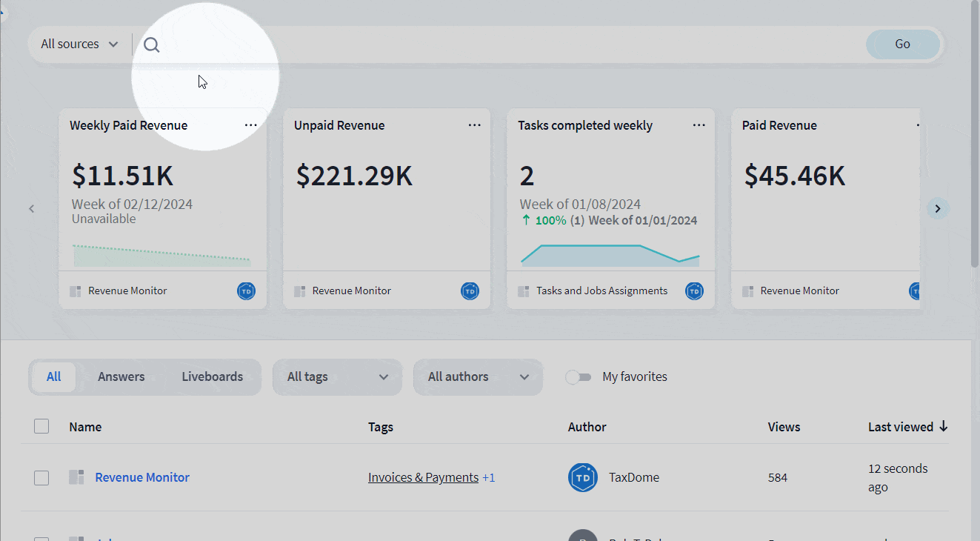
Task: Click the search magnifier icon
Action: (x=152, y=44)
